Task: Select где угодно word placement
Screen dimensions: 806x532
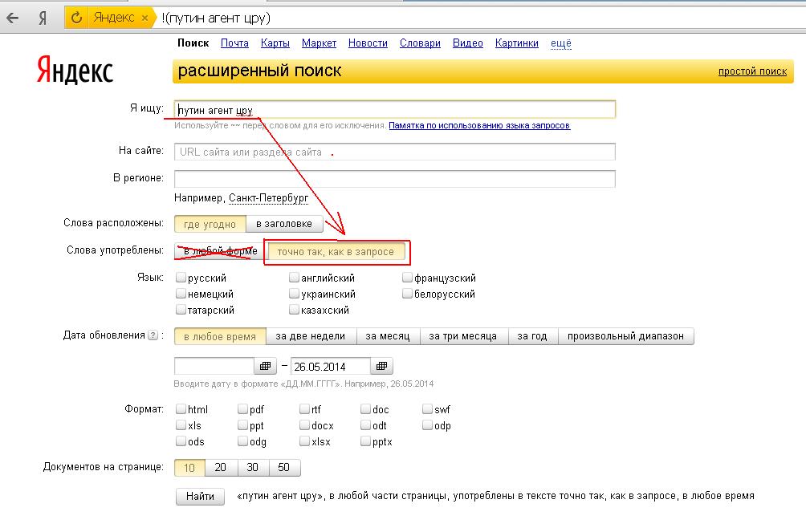Action: [210, 224]
